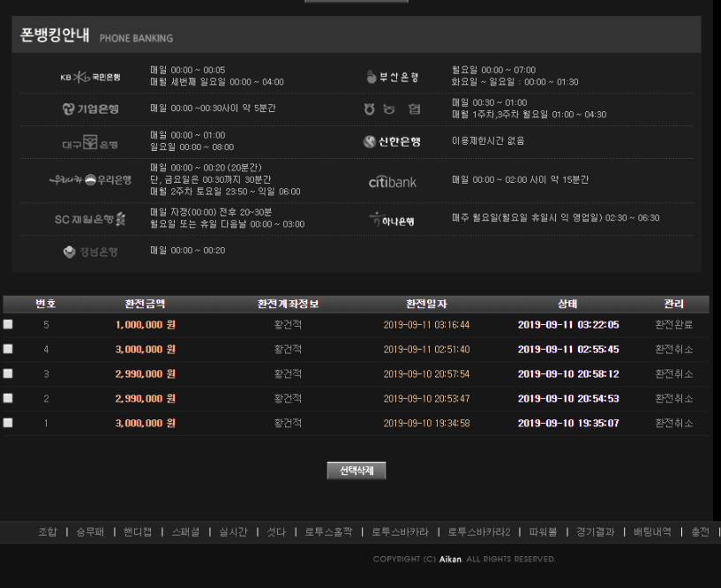This screenshot has width=721, height=588.
Task: Click the 환전계좌정보 column header
Action: pos(288,304)
